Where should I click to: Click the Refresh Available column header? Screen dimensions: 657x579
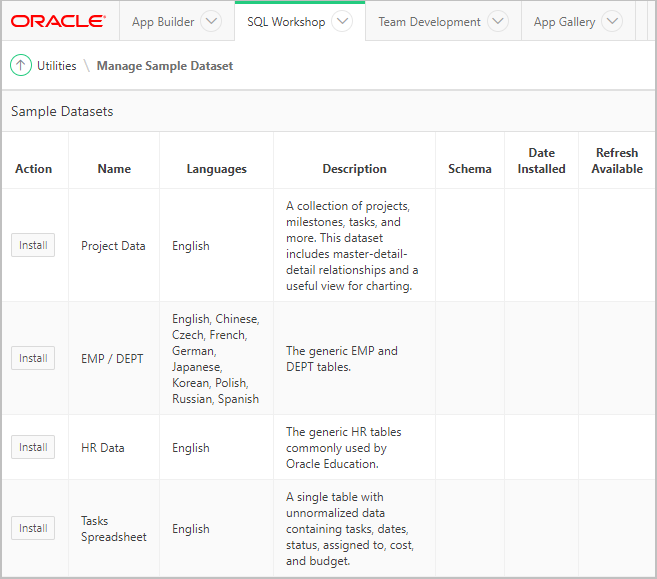point(617,161)
